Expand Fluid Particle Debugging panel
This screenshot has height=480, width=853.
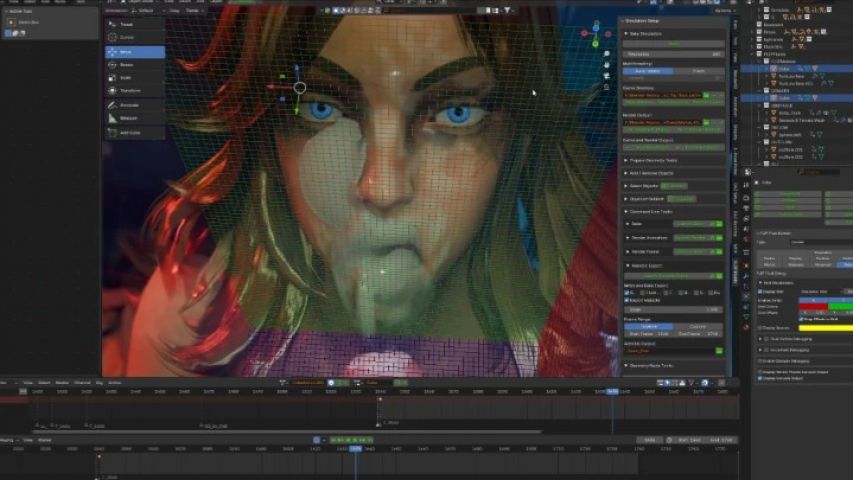(761, 339)
